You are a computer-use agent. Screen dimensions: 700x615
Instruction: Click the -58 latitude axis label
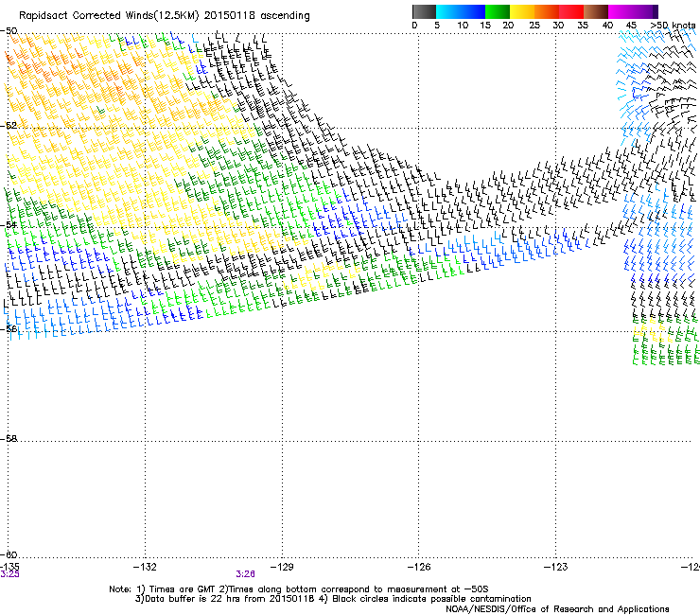[x=9, y=439]
